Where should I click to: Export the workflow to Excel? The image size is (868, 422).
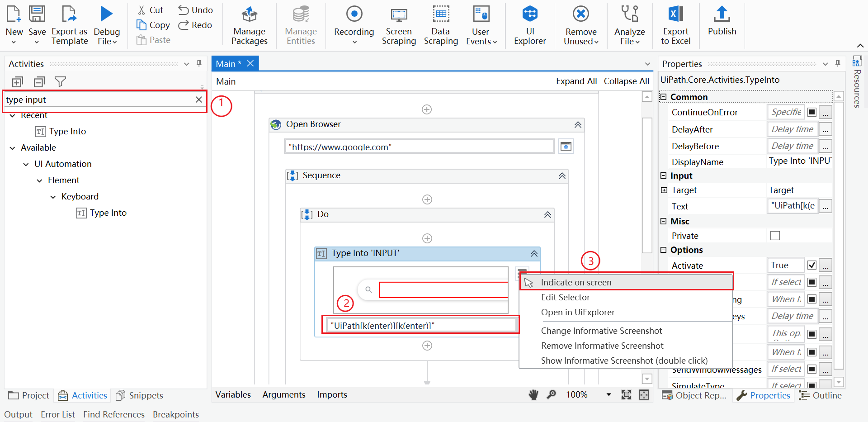[675, 25]
